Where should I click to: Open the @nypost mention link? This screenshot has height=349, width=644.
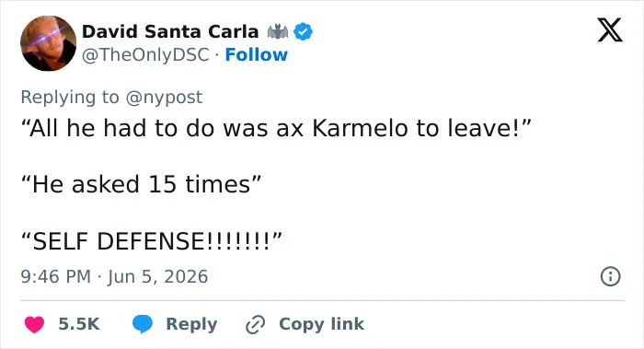(164, 98)
